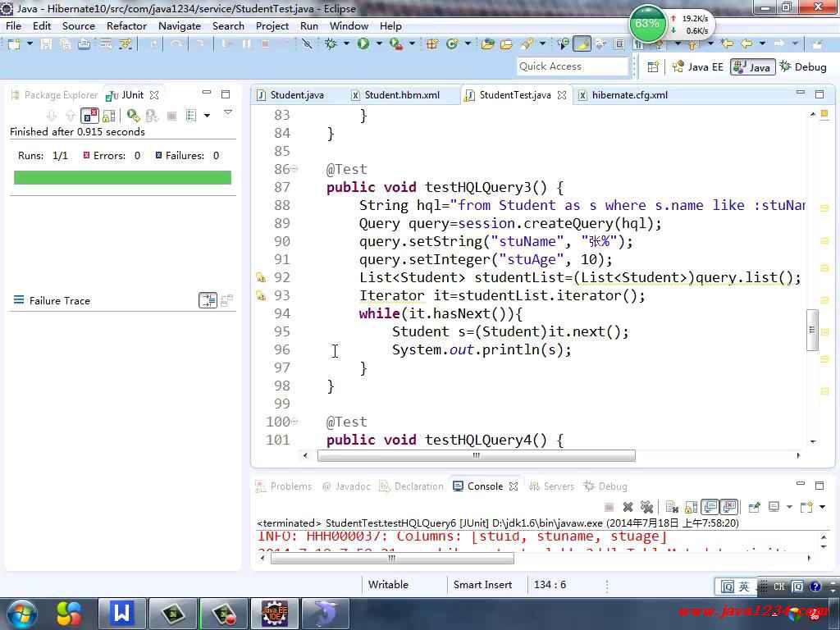The width and height of the screenshot is (840, 630).
Task: Toggle Show Failures Only in JUnit view
Action: [89, 116]
